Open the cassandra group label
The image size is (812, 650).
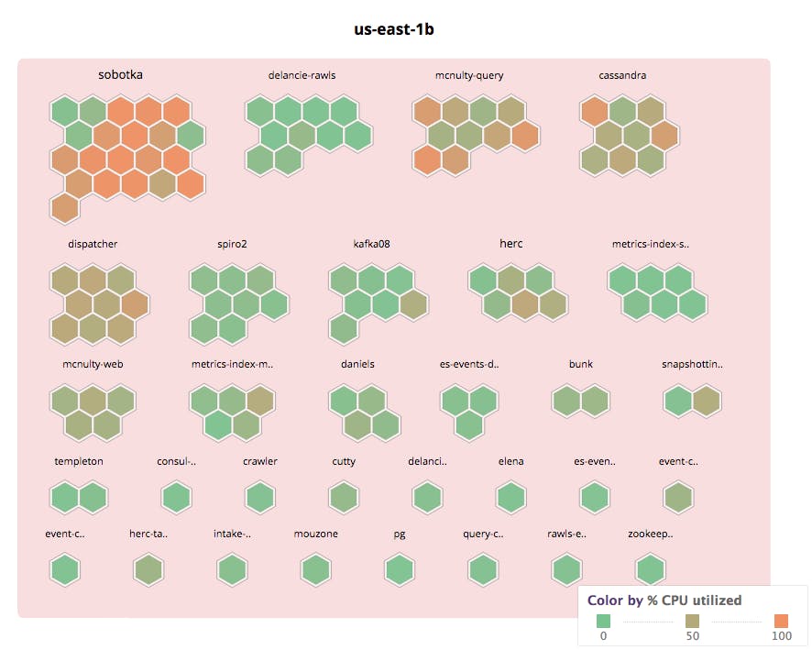click(622, 75)
